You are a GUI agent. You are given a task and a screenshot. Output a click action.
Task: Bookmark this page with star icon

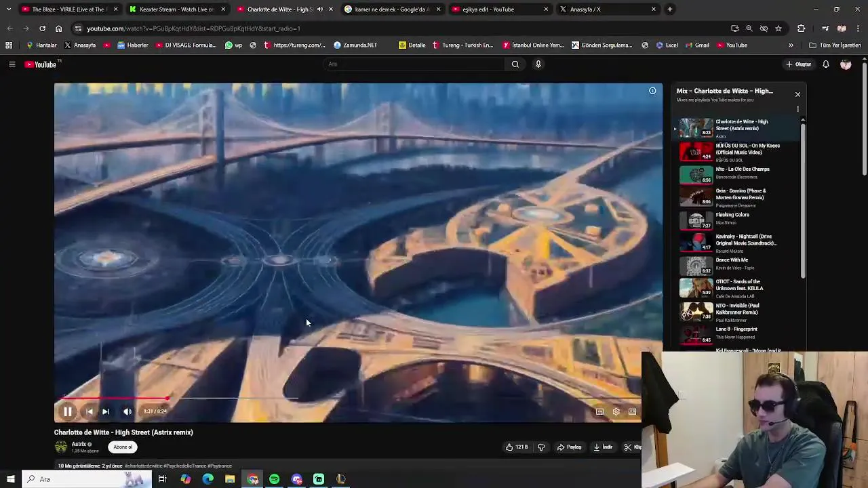(778, 28)
